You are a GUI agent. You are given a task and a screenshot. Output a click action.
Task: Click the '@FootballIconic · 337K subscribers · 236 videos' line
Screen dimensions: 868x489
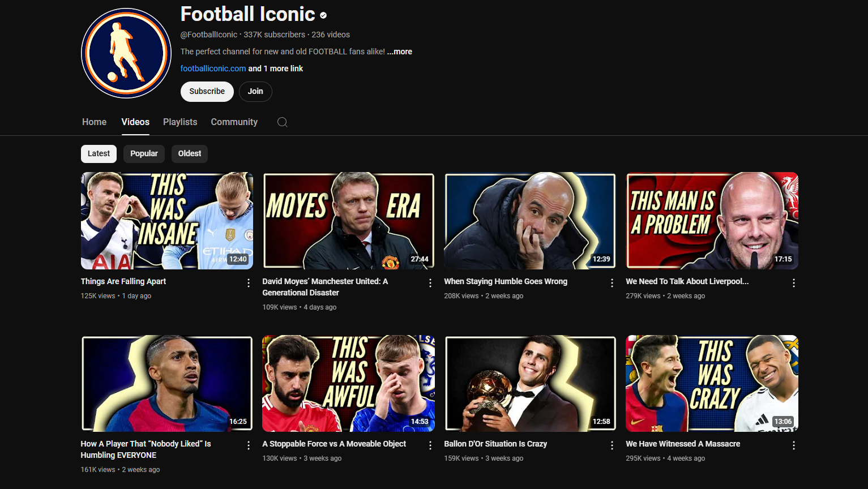[x=265, y=35]
